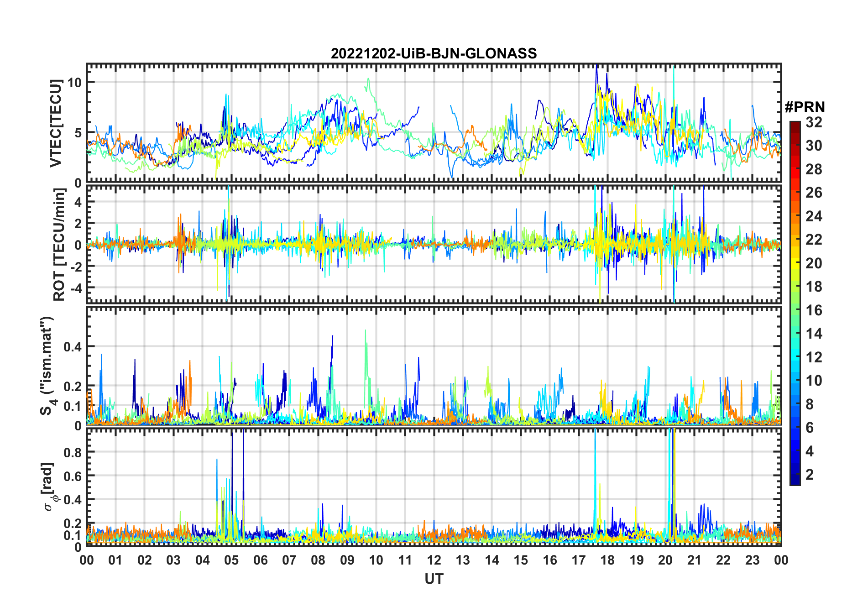Select the colorbar tick label 14
This screenshot has width=868, height=607.
[814, 334]
